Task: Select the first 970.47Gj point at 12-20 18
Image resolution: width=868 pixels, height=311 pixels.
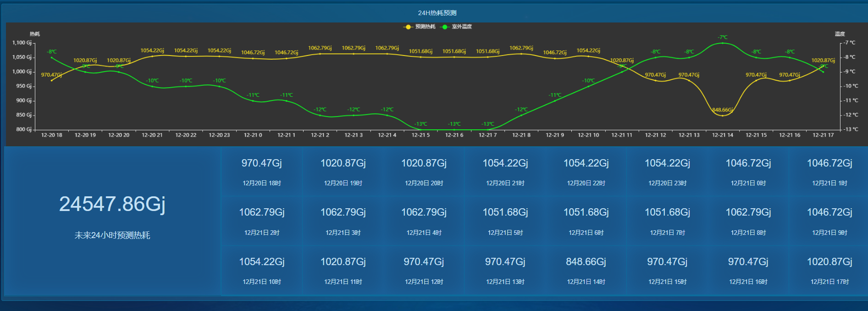Action: pos(52,80)
